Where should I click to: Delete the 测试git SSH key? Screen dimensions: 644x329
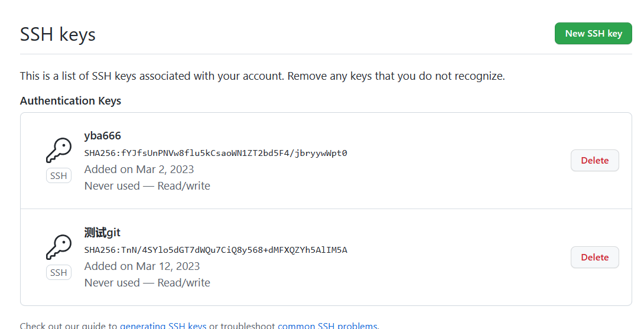click(594, 258)
